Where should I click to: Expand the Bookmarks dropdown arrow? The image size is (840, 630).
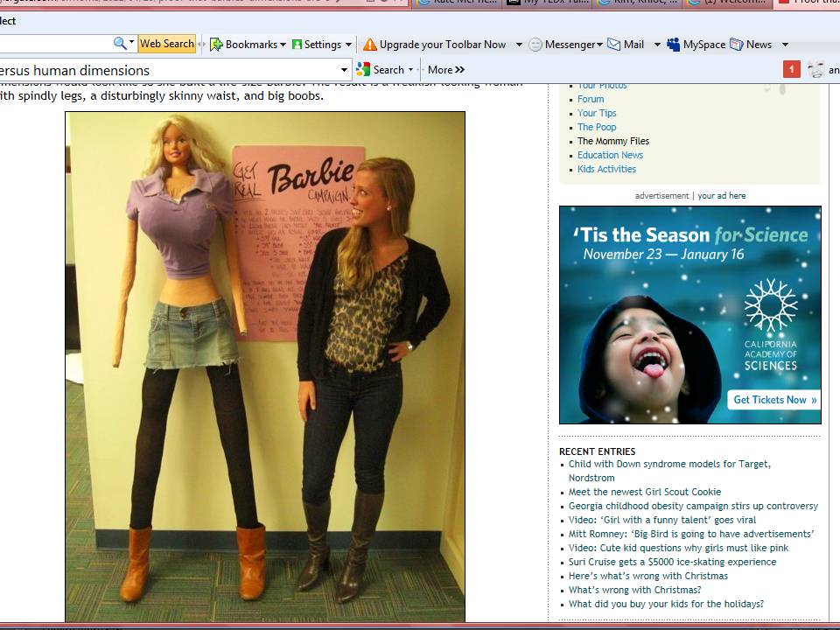[x=283, y=45]
